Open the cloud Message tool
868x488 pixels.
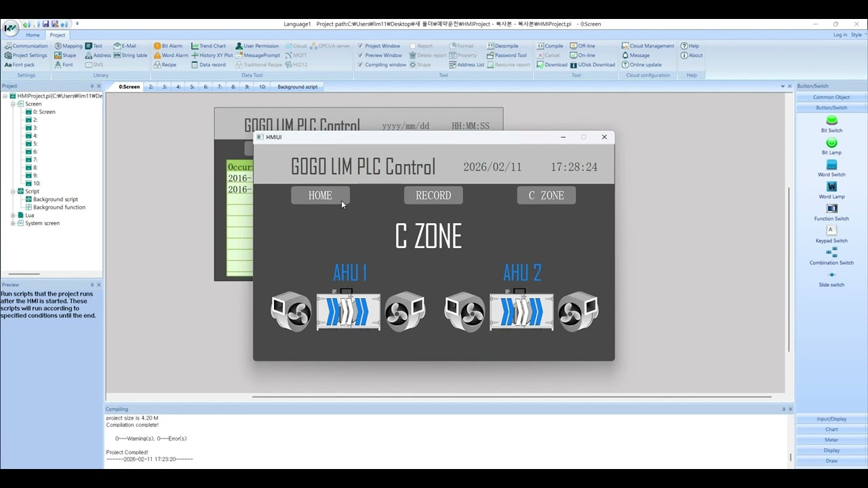click(635, 56)
